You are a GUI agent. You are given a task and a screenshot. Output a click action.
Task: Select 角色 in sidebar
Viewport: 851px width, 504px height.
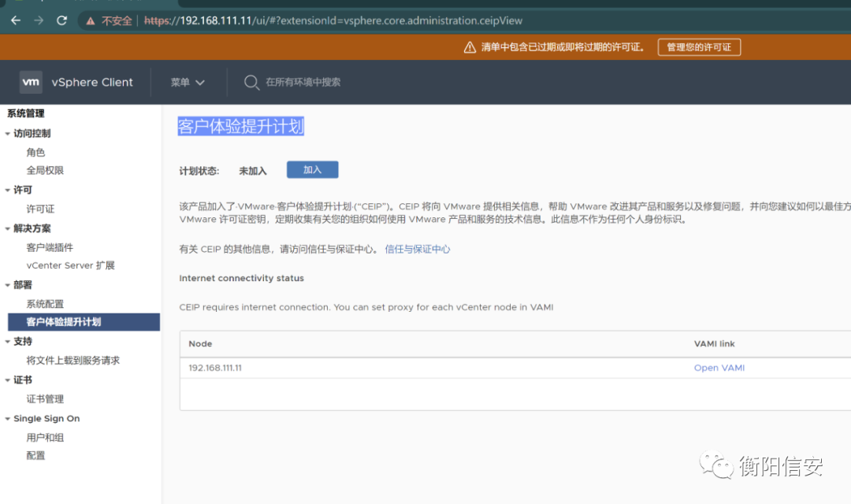click(35, 153)
